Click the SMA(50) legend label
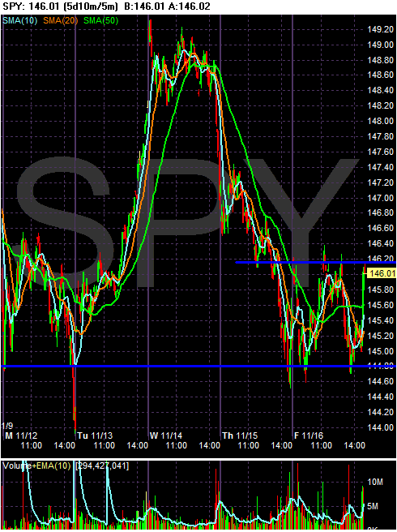Image resolution: width=397 pixels, height=532 pixels. (x=101, y=21)
